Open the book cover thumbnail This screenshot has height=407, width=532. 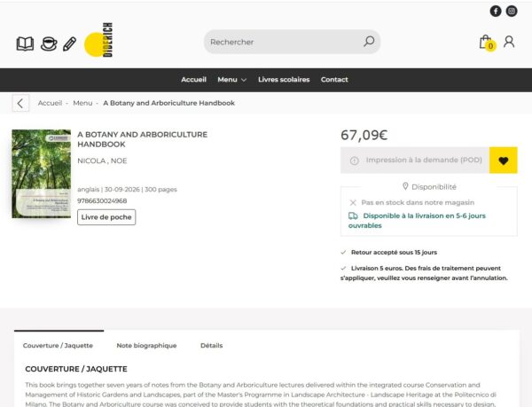click(42, 174)
